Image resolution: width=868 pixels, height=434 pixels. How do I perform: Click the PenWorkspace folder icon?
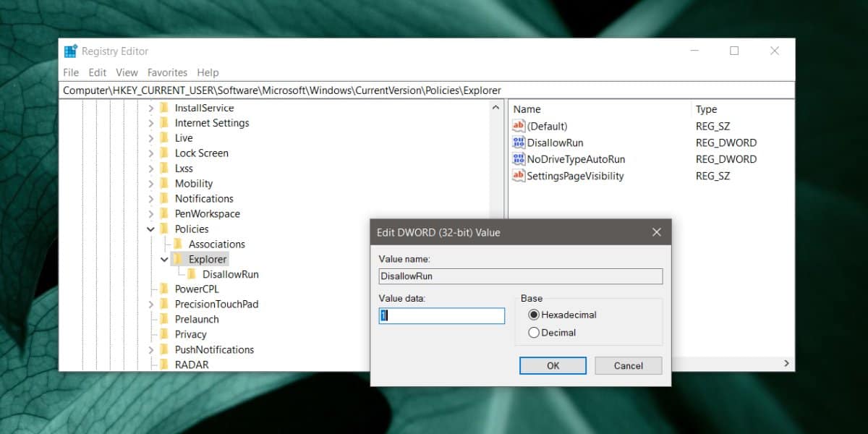tap(165, 214)
